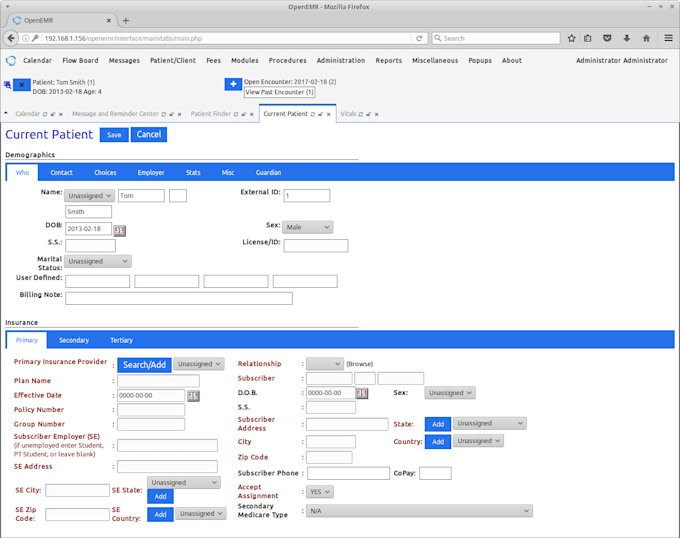Switch to the Employer demographics tab
Screen dimensions: 680x538
click(151, 172)
